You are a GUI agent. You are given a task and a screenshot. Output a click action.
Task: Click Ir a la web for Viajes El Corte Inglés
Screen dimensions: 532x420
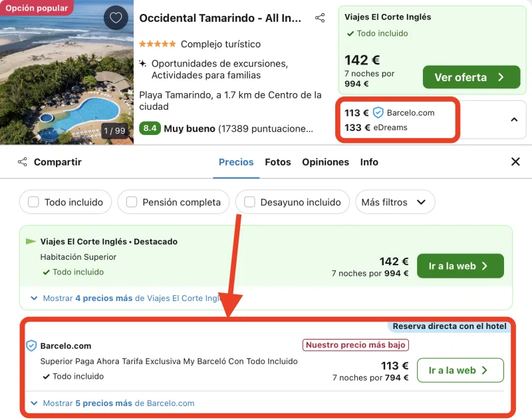(x=460, y=266)
